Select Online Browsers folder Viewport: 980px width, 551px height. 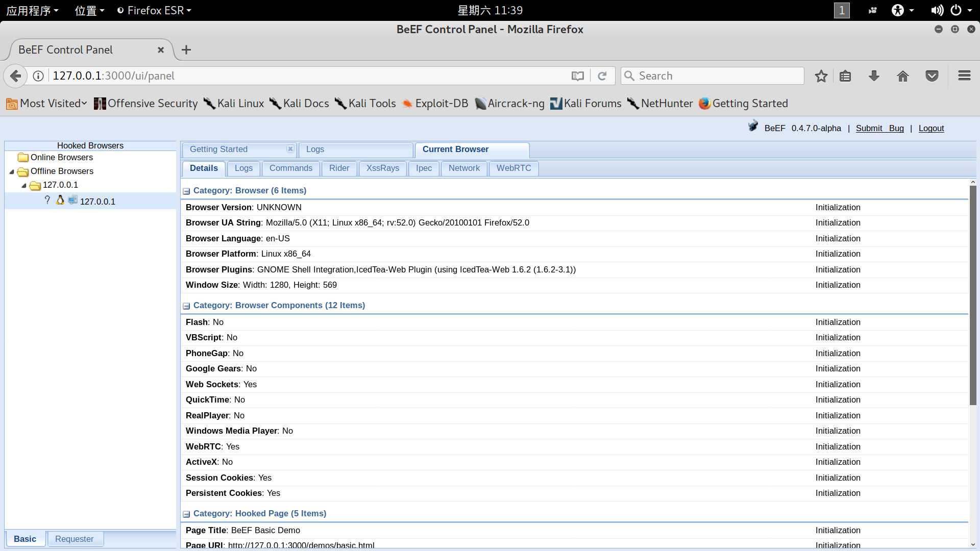click(56, 157)
